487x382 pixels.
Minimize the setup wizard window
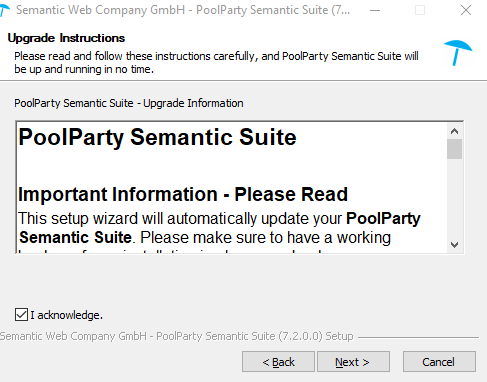[x=375, y=10]
